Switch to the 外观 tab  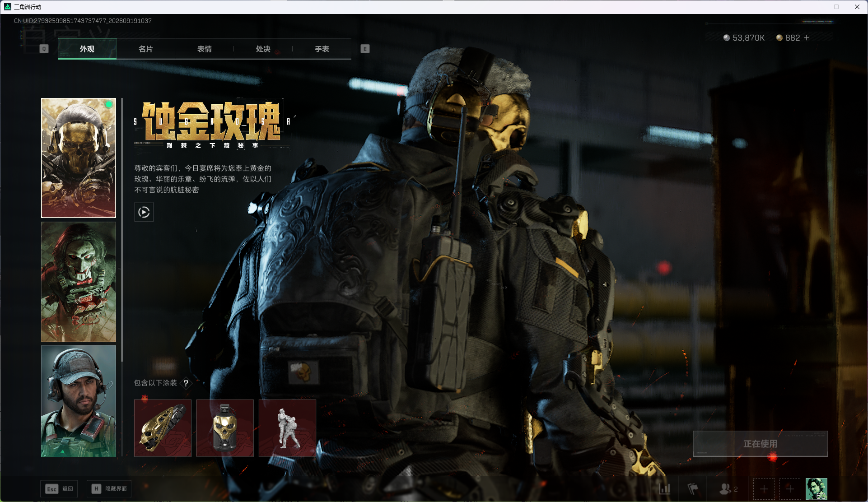pyautogui.click(x=87, y=49)
